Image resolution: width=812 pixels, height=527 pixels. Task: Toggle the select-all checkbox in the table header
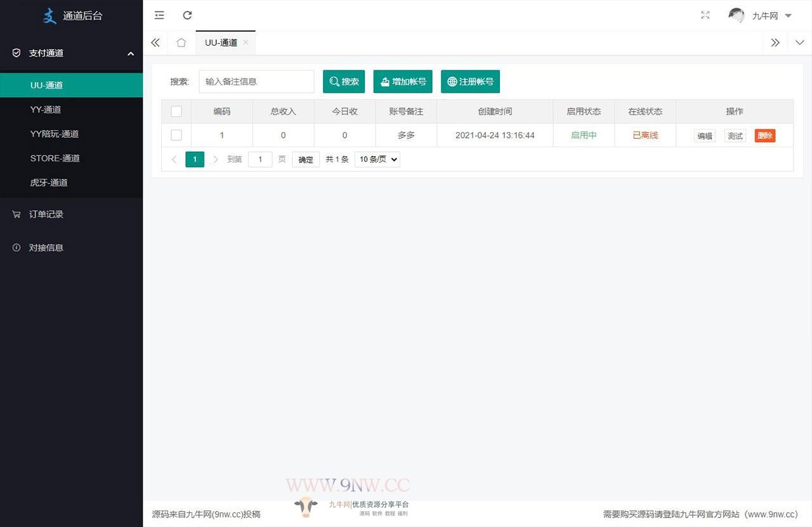tap(176, 111)
